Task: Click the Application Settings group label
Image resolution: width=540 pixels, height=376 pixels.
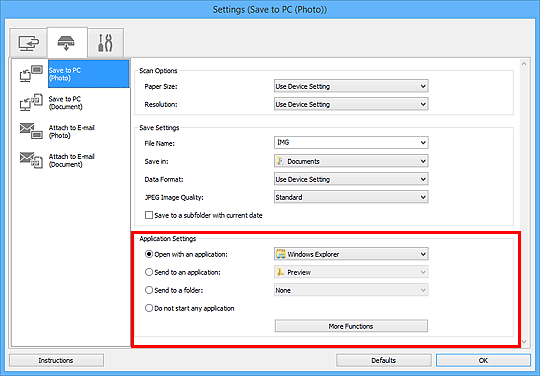Action: coord(168,239)
